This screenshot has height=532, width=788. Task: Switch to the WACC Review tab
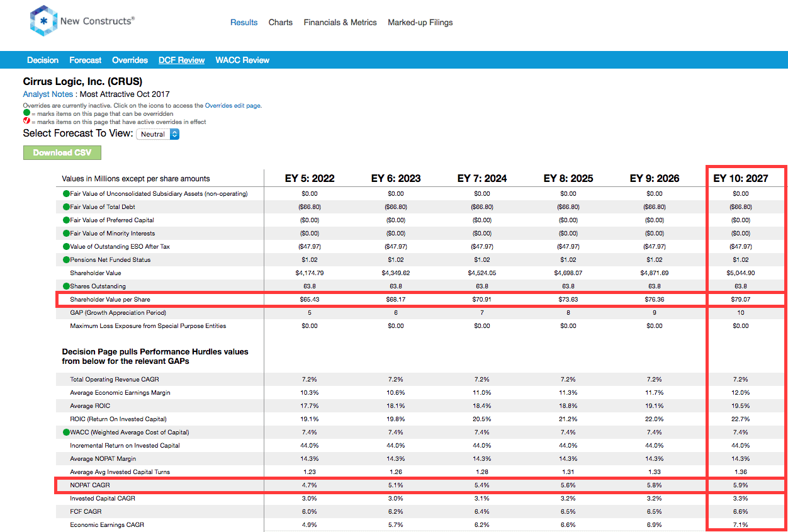[x=242, y=60]
